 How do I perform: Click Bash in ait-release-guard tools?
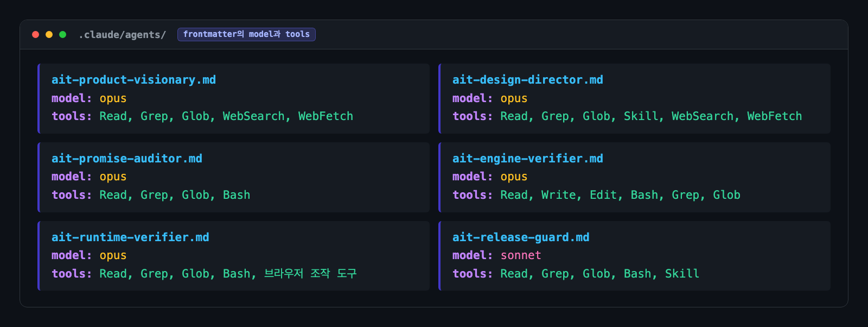coord(637,274)
